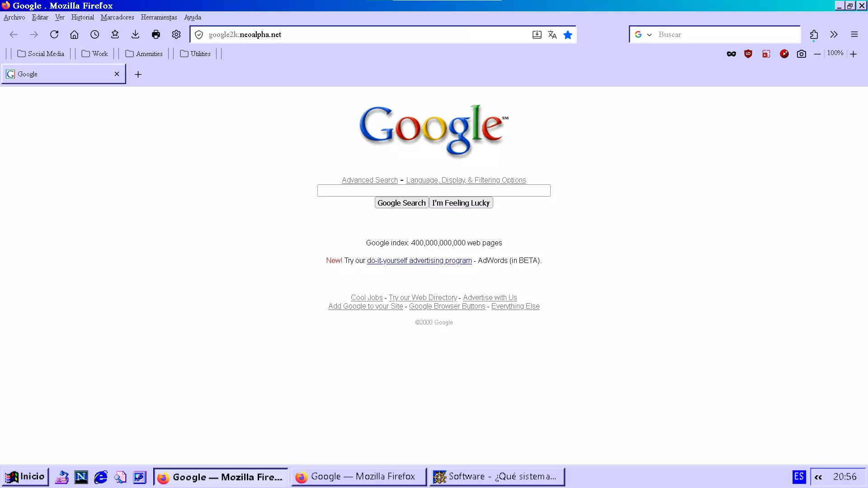Open Advertise with Us link

pyautogui.click(x=490, y=297)
